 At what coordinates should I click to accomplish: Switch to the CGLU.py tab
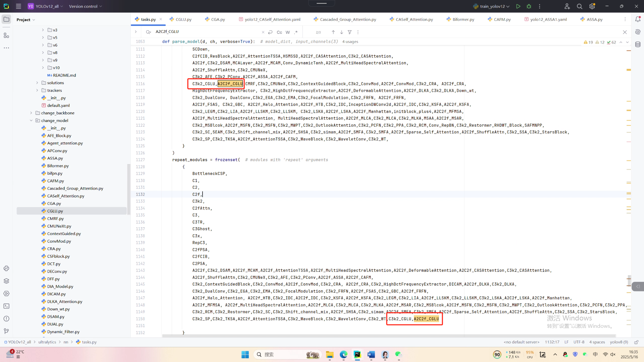tap(183, 19)
